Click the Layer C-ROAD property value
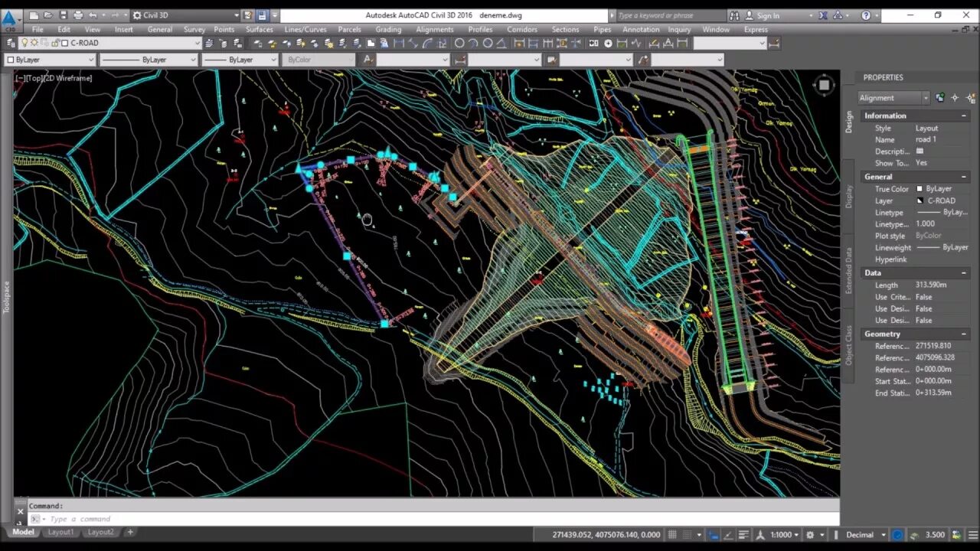 (942, 201)
